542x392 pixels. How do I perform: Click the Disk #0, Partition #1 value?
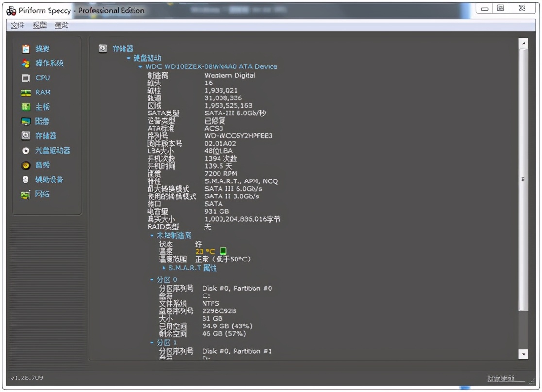pos(237,351)
